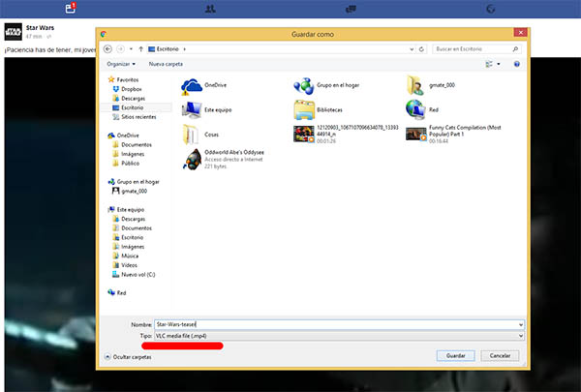Save the file with Guardar
Screen dimensions: 581x392
click(x=455, y=355)
